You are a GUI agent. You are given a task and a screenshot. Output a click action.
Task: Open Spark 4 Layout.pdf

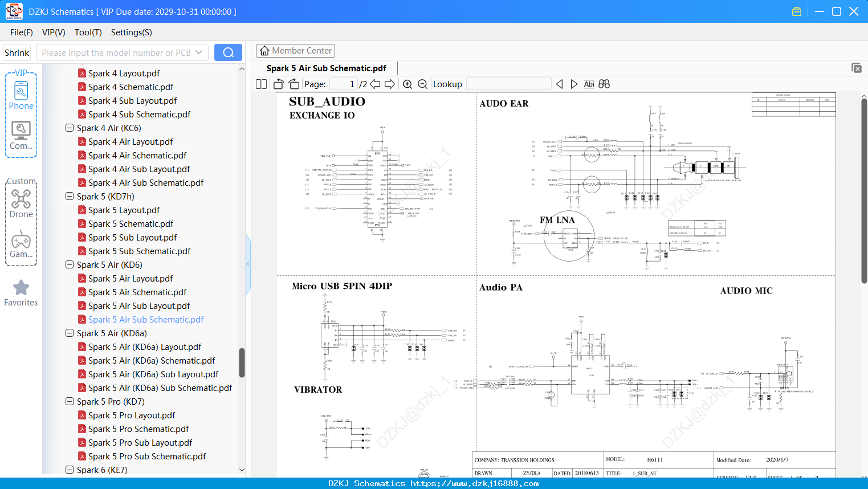[124, 74]
